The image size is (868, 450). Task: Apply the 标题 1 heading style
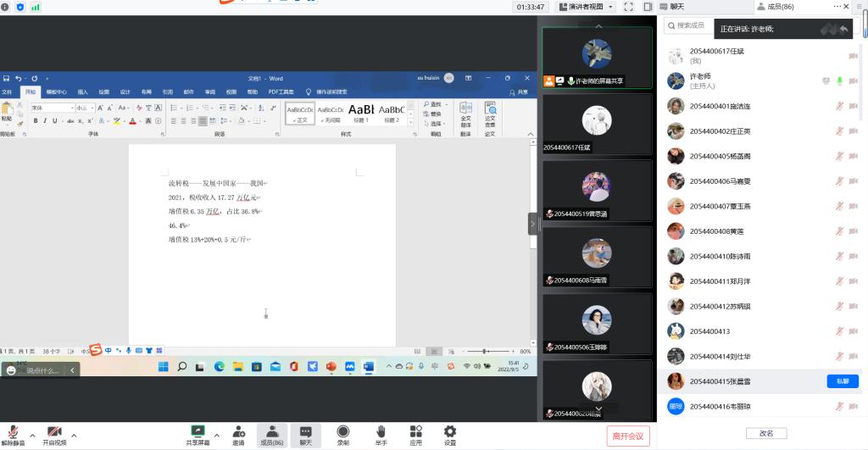click(x=361, y=114)
